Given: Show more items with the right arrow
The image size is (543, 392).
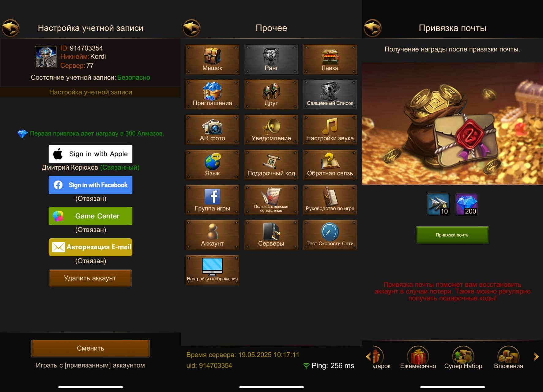Looking at the screenshot, I should click(x=536, y=356).
